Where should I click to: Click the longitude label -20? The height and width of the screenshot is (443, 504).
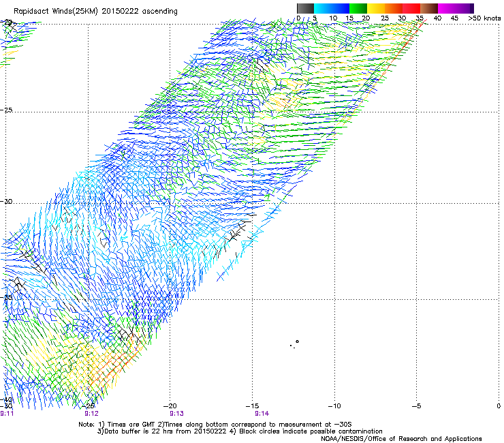(x=170, y=406)
